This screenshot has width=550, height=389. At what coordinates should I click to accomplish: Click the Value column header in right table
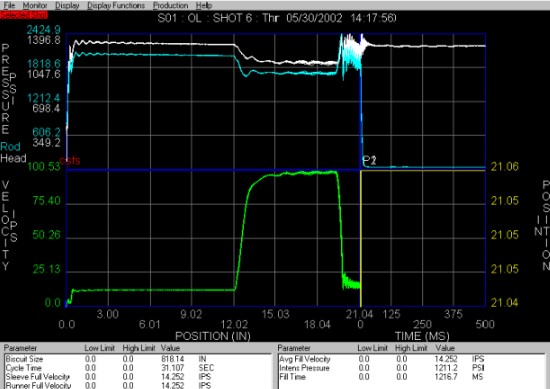[445, 348]
